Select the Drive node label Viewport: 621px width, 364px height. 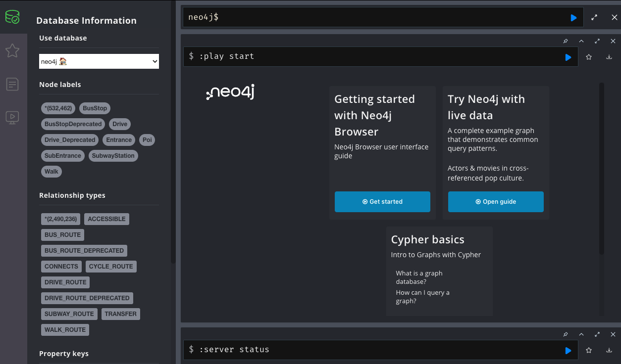click(x=120, y=124)
